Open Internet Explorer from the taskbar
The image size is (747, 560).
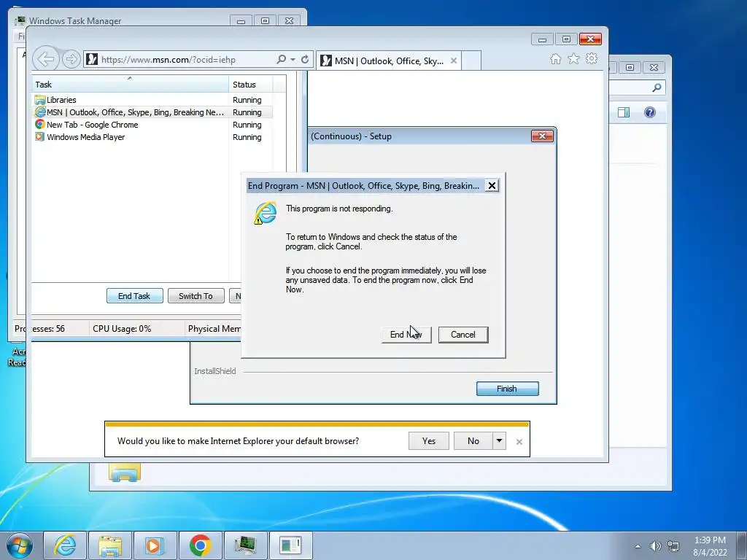[65, 545]
